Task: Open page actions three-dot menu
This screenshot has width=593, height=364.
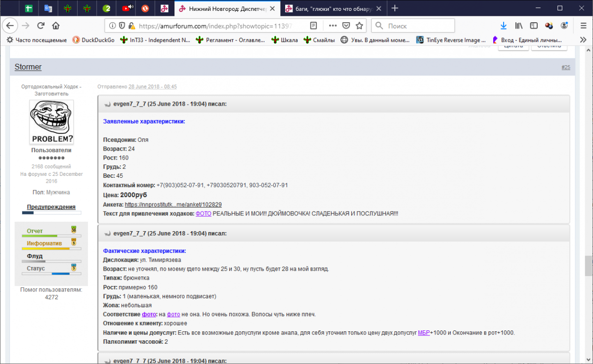Action: 333,26
